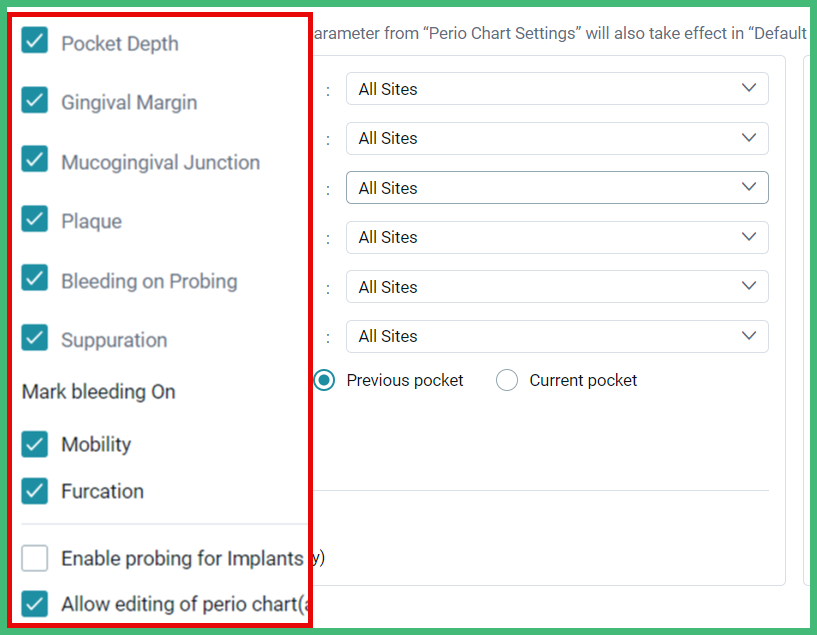Toggle the Mucogingival Junction checkbox

click(x=34, y=161)
